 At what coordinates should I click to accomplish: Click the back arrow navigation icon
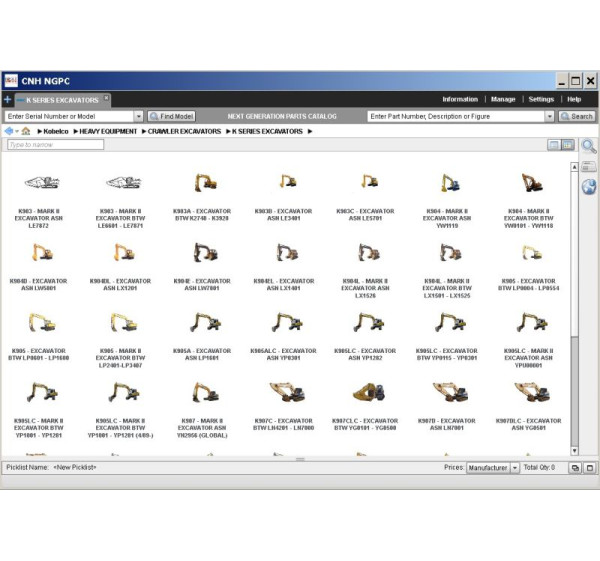(x=8, y=131)
